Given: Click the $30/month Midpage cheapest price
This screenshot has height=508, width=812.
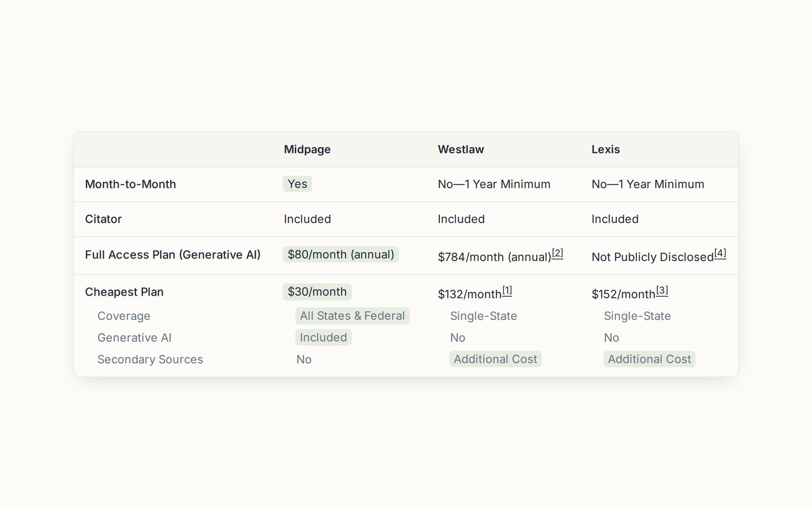Looking at the screenshot, I should pos(317,292).
